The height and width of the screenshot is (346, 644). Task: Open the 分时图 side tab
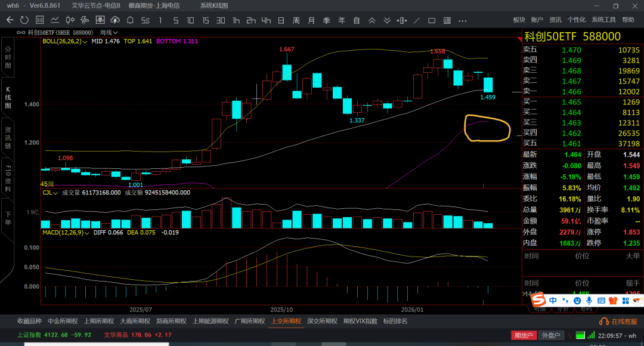click(x=8, y=57)
